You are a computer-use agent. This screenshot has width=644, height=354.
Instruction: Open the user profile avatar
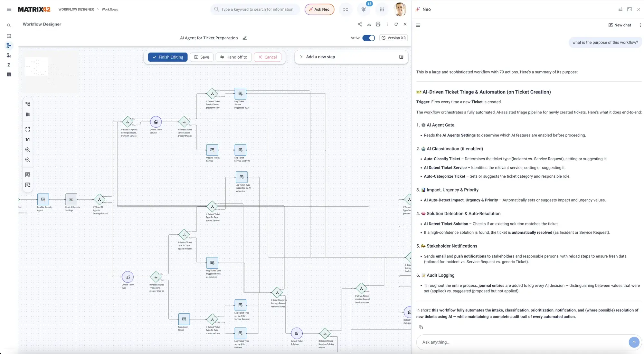(x=400, y=9)
